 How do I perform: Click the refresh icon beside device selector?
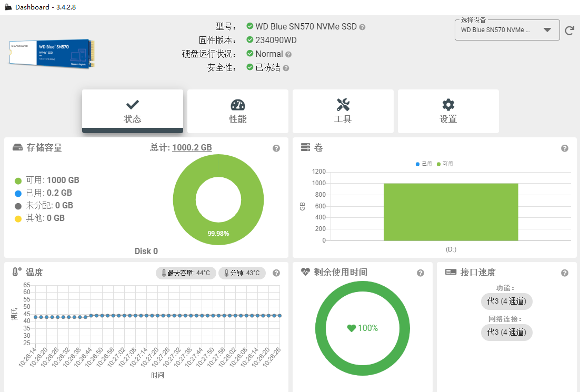tap(569, 31)
